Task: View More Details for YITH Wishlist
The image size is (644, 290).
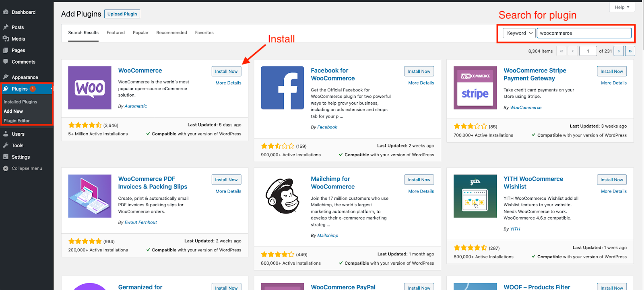Action: [614, 191]
